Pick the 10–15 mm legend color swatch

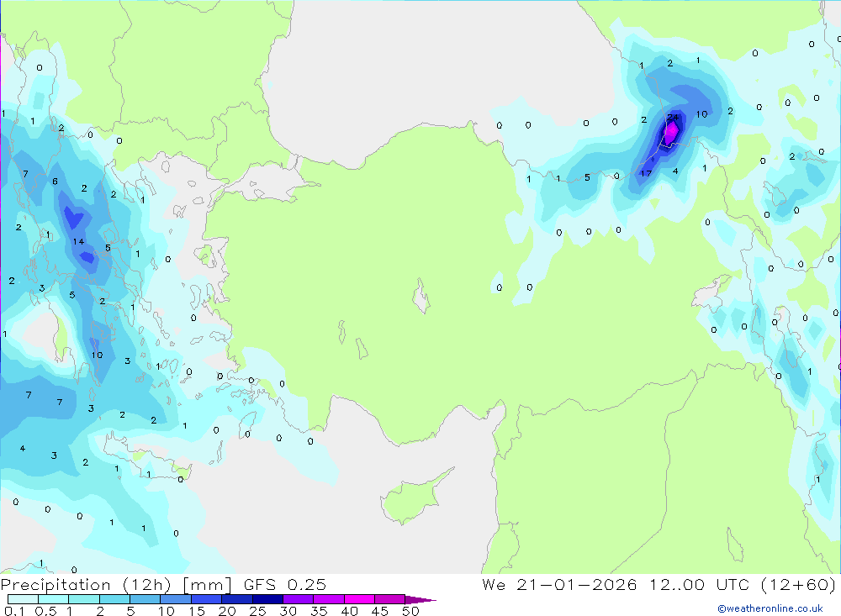coord(176,599)
